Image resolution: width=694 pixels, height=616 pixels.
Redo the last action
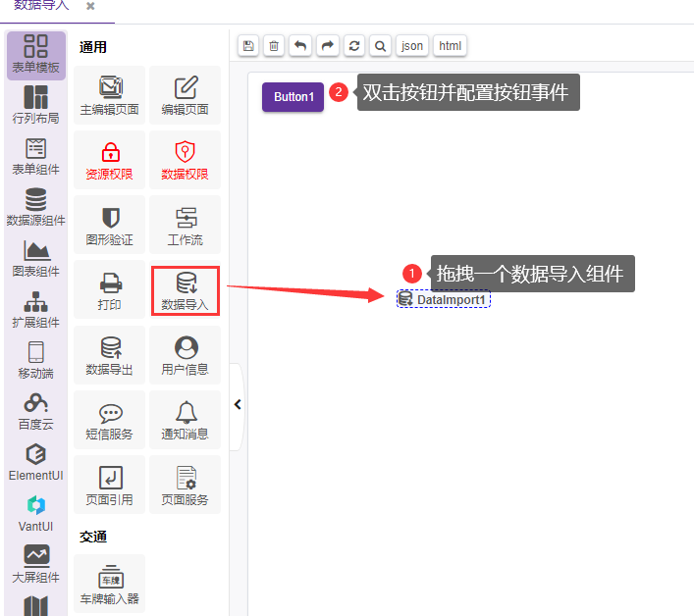327,46
